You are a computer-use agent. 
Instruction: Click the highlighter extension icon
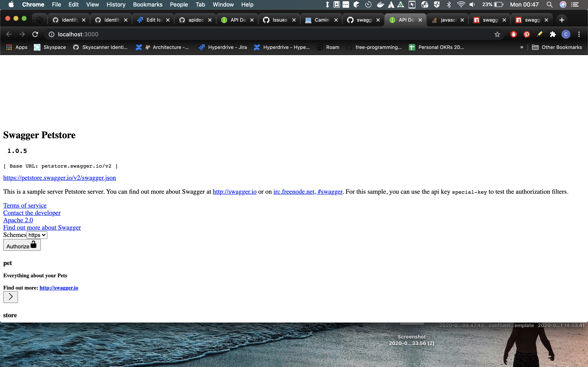point(540,34)
